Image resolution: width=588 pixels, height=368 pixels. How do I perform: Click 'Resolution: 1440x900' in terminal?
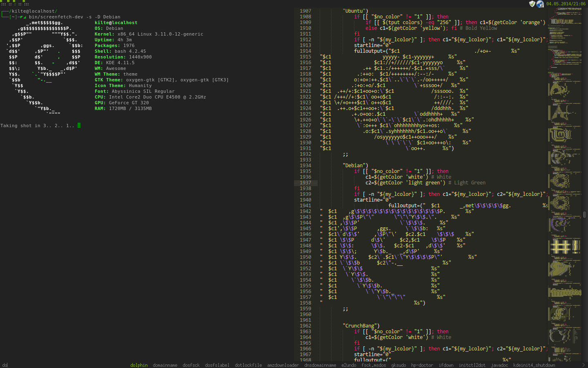click(123, 57)
